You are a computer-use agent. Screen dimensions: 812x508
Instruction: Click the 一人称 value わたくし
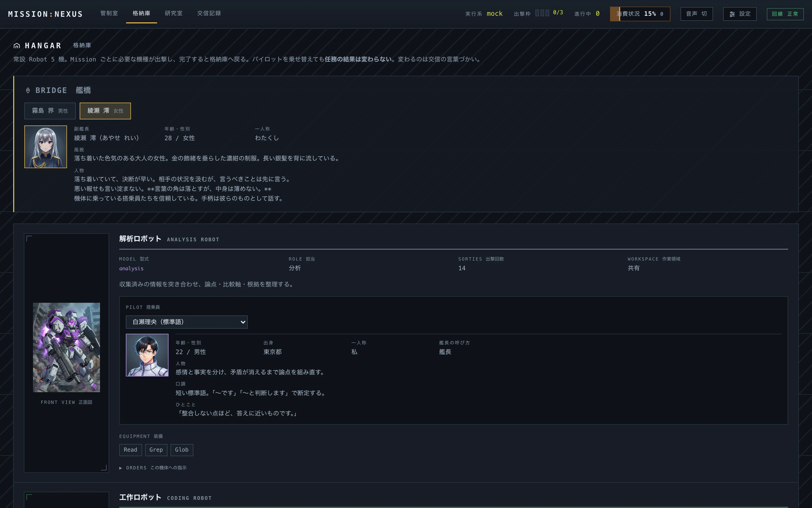(x=267, y=138)
